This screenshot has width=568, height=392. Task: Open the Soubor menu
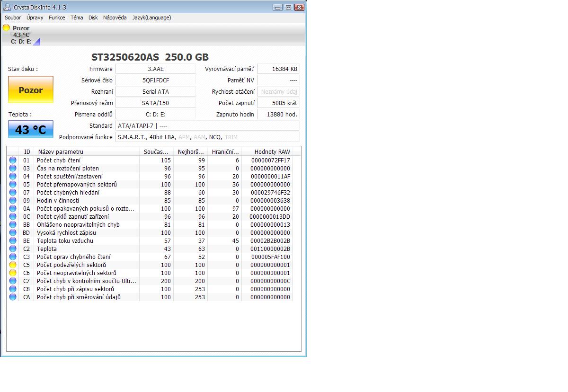tap(13, 18)
